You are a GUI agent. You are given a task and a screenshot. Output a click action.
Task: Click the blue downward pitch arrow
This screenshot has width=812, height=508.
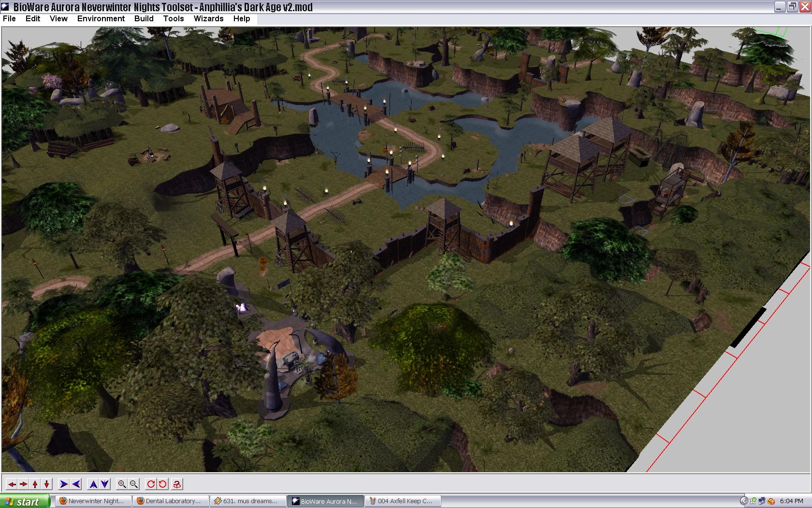pos(105,484)
